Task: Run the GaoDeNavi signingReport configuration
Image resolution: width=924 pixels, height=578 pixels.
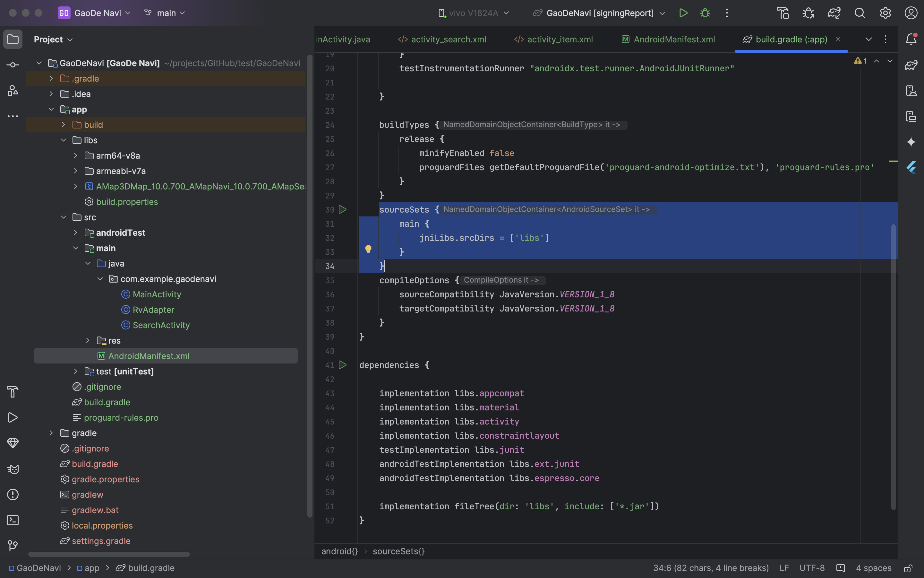Action: point(683,13)
